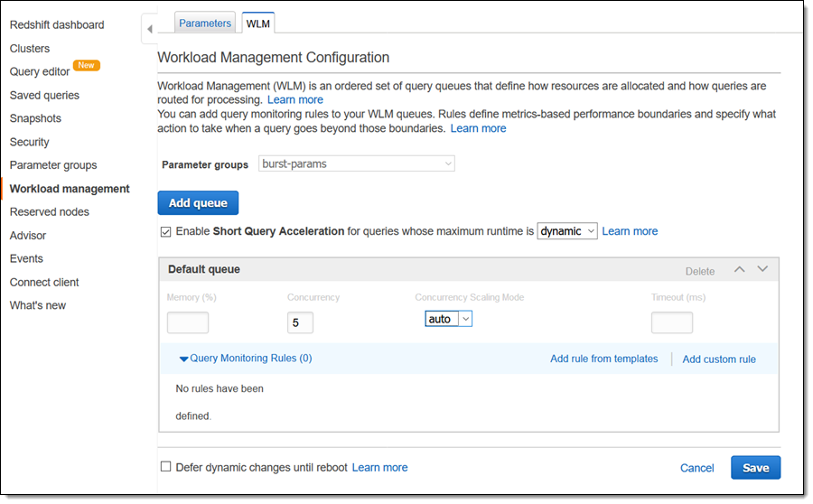Move Default queue up with arrow

coord(740,269)
